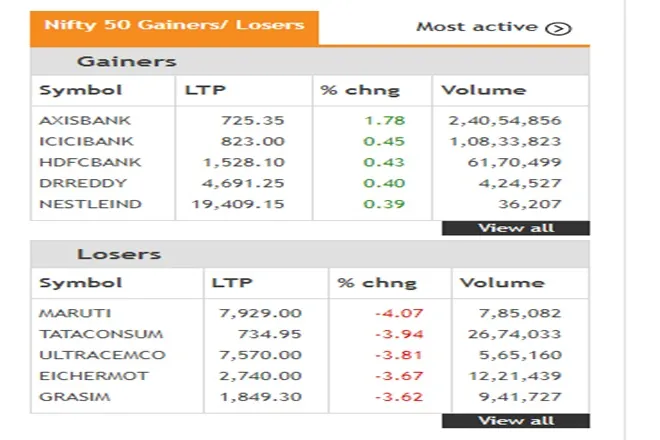
Task: Click the Losers section heading
Action: coord(119,254)
